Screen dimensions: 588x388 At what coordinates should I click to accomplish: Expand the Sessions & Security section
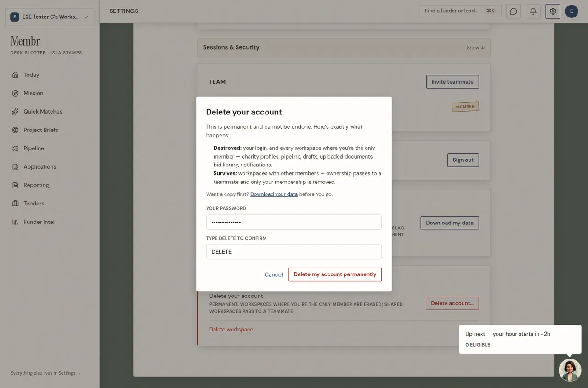click(x=344, y=47)
